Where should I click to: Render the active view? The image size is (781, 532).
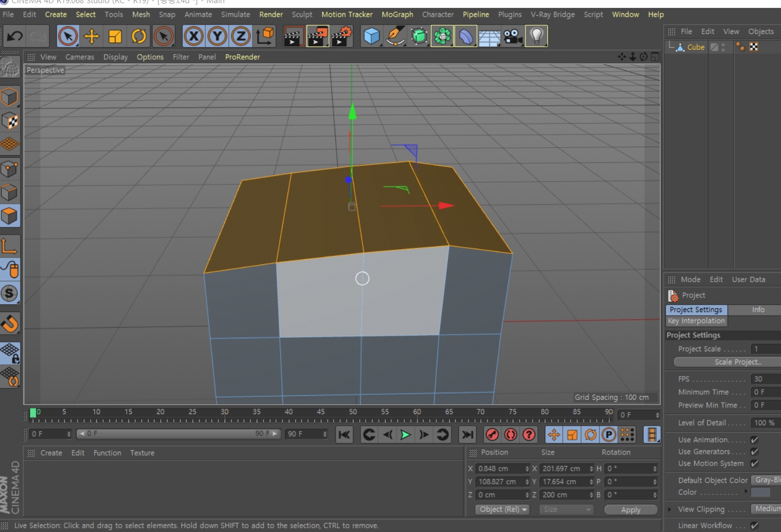point(293,36)
